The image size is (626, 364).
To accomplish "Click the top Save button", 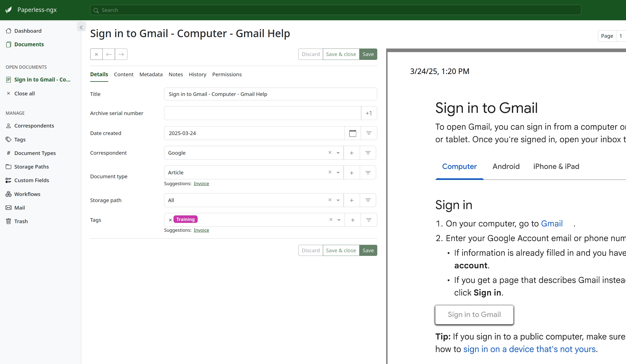I will pyautogui.click(x=368, y=54).
